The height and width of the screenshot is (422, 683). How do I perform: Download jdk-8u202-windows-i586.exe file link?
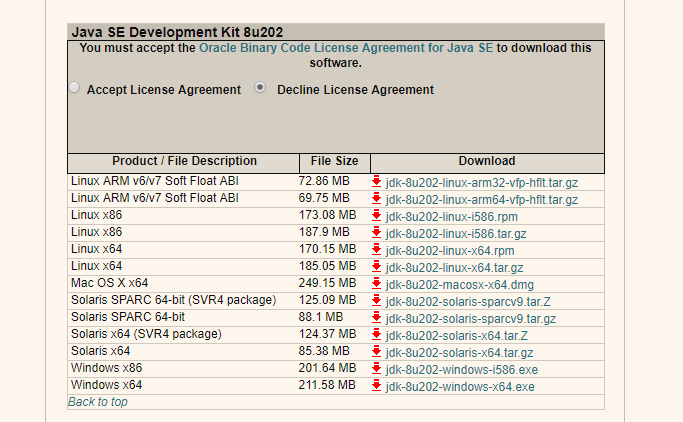click(x=462, y=370)
